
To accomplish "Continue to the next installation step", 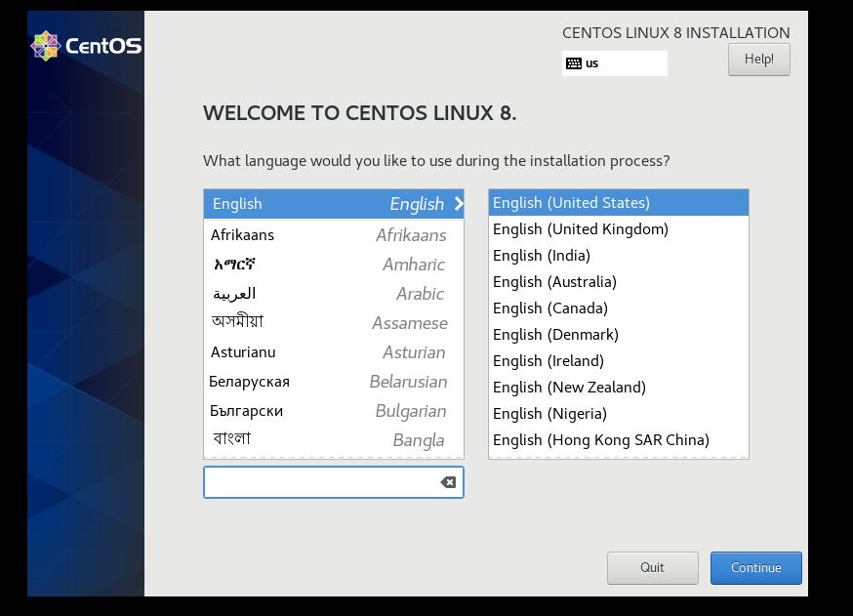I will click(x=755, y=567).
